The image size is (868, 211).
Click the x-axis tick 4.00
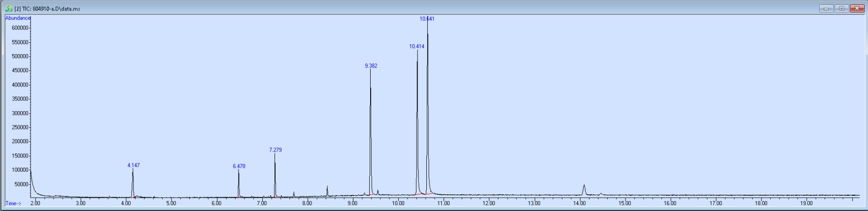(126, 203)
